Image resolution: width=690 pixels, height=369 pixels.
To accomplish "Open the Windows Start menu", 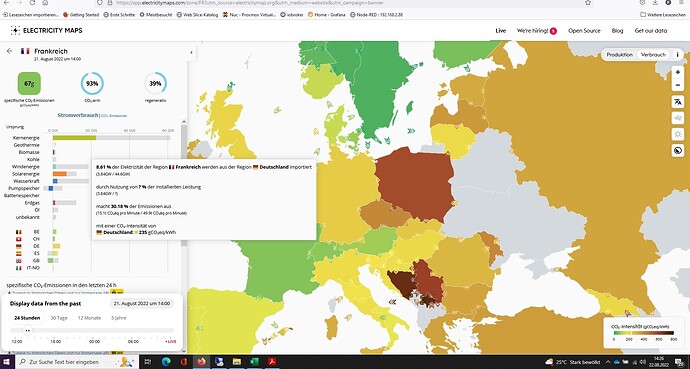I will pos(7,362).
